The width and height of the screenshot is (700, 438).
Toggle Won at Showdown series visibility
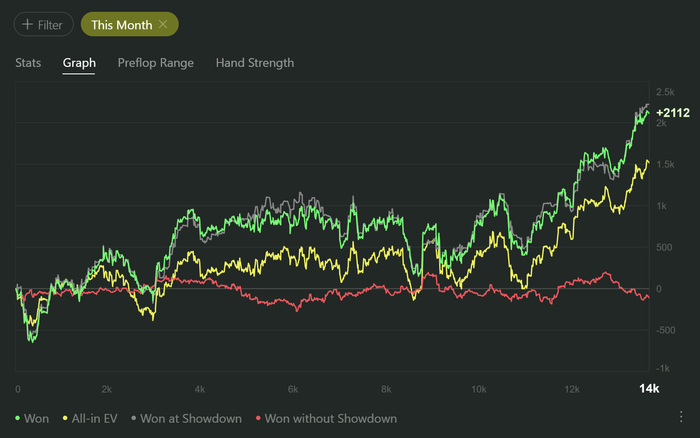tap(189, 419)
